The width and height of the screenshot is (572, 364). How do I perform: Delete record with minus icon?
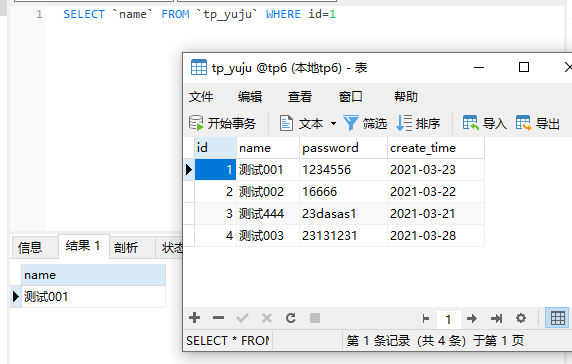coord(218,318)
